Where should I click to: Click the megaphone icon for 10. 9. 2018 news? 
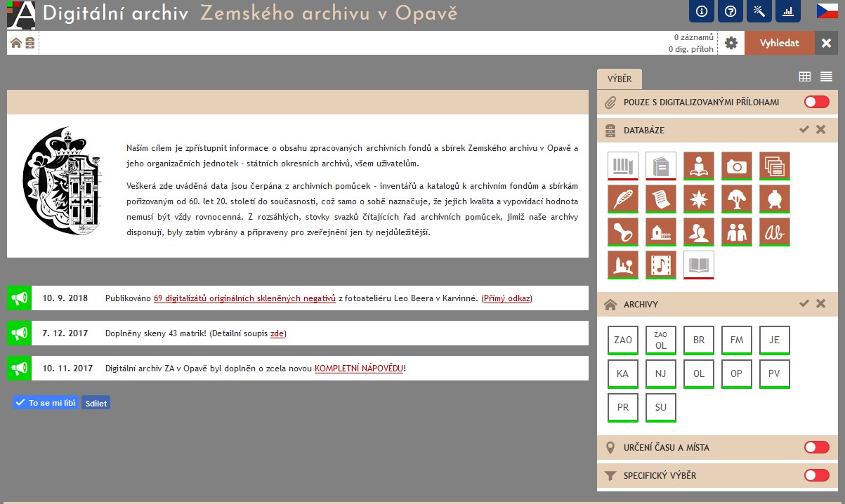pos(19,298)
